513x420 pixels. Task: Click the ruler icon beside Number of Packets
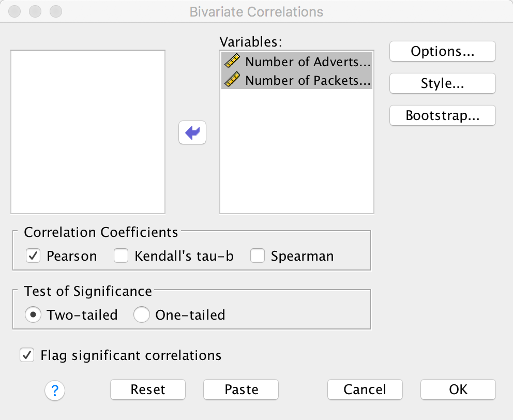point(233,80)
